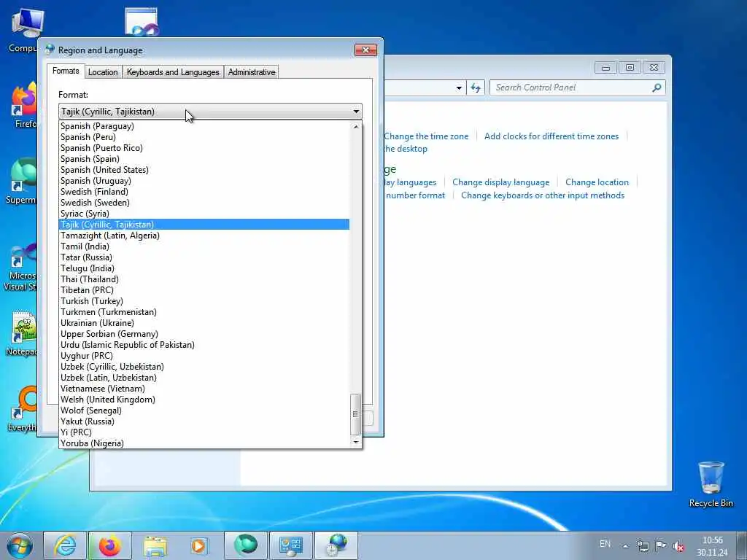Open the tray clock showing 10:56
Viewport: 747px width, 560px height.
(712, 546)
